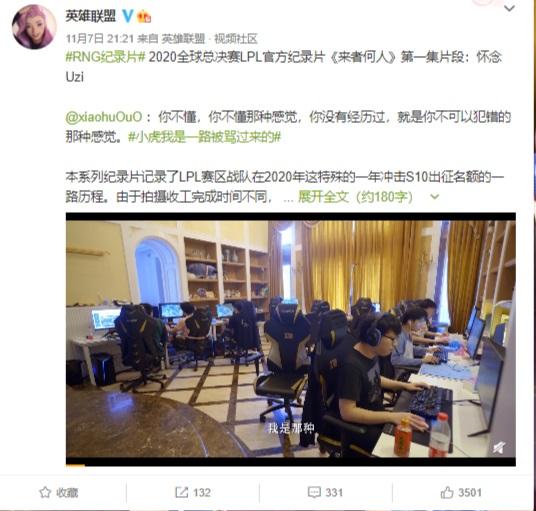This screenshot has width=536, height=511.
Task: Click the repost share icon
Action: click(182, 492)
